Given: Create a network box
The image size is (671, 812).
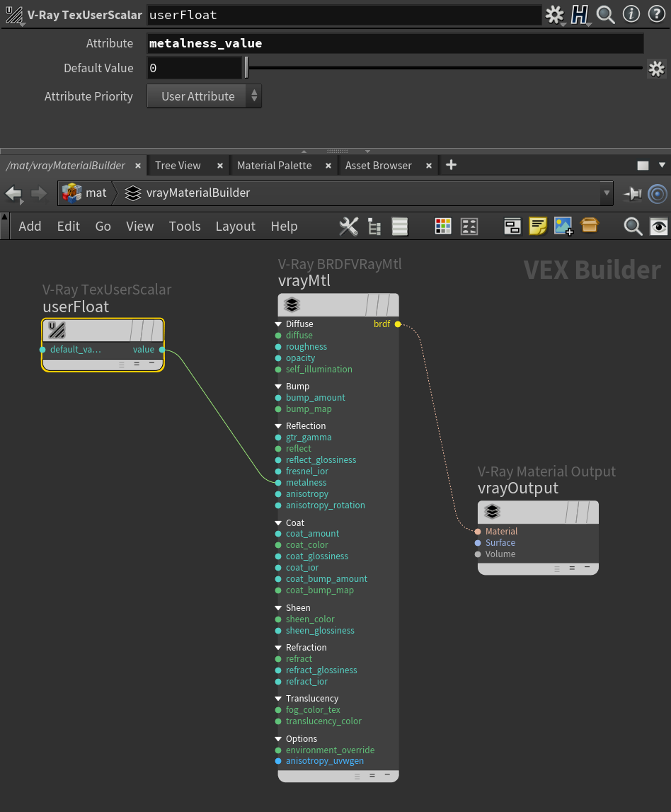Looking at the screenshot, I should (512, 227).
